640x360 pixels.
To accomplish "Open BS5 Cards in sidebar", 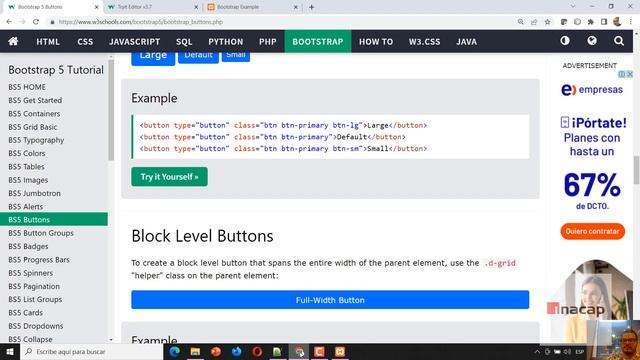I will (25, 313).
